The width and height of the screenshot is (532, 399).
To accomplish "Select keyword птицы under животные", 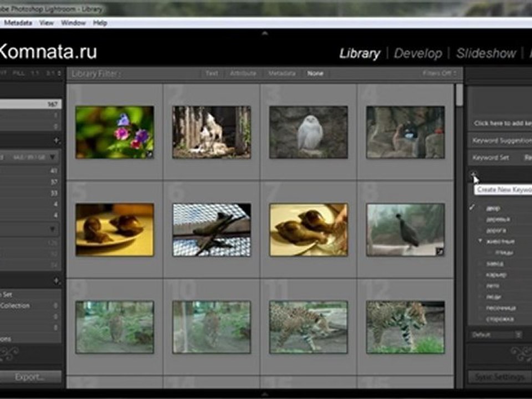I will [x=504, y=253].
